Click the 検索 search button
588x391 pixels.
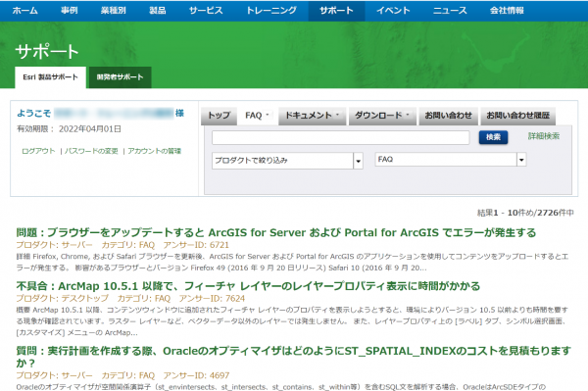pos(493,137)
